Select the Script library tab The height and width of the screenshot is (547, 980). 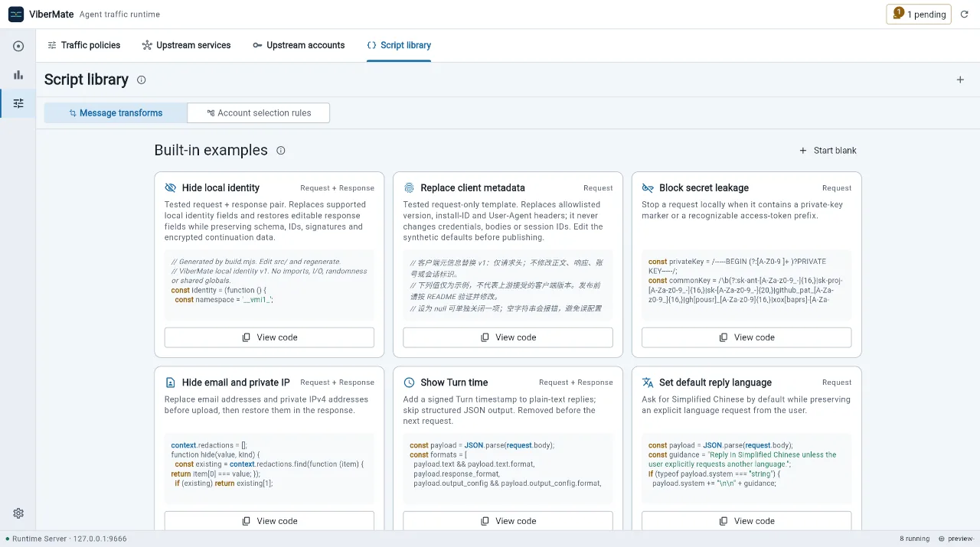399,45
